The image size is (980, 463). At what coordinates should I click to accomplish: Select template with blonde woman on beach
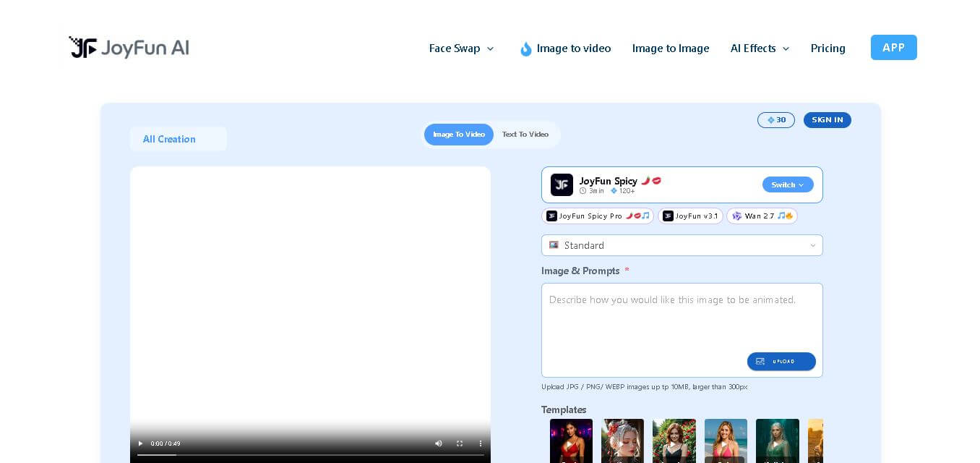[x=726, y=441]
